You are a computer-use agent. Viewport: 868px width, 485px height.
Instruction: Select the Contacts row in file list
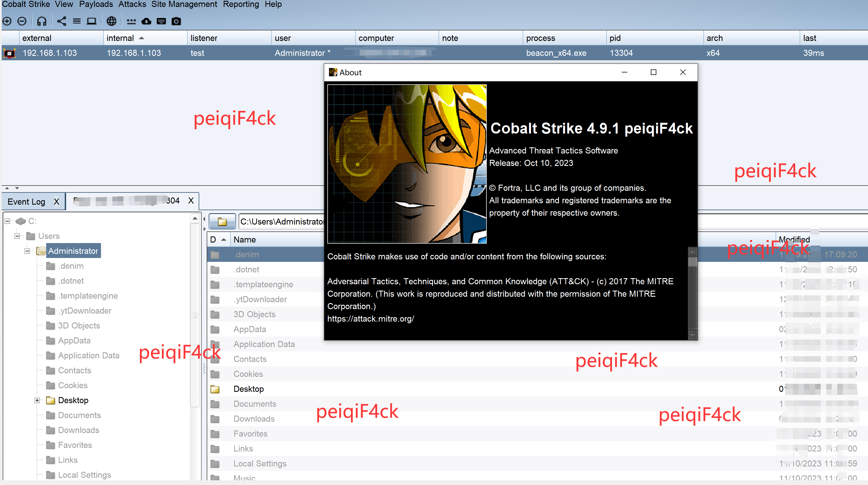point(537,359)
